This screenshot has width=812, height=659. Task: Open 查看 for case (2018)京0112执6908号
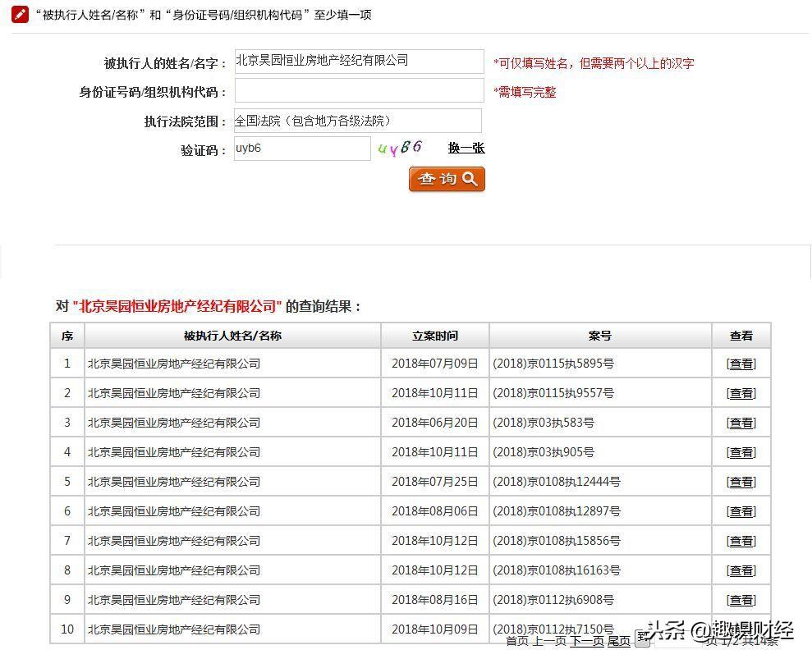click(741, 599)
